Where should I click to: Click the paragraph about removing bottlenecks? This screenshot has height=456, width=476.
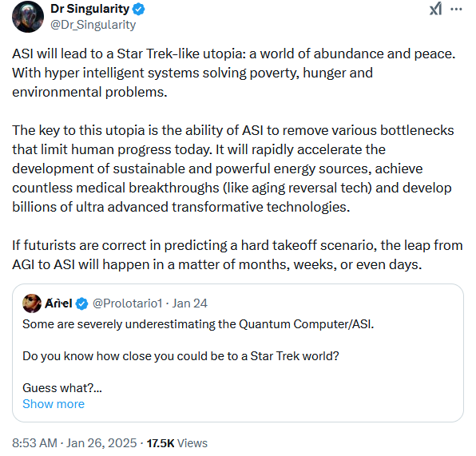click(x=233, y=169)
